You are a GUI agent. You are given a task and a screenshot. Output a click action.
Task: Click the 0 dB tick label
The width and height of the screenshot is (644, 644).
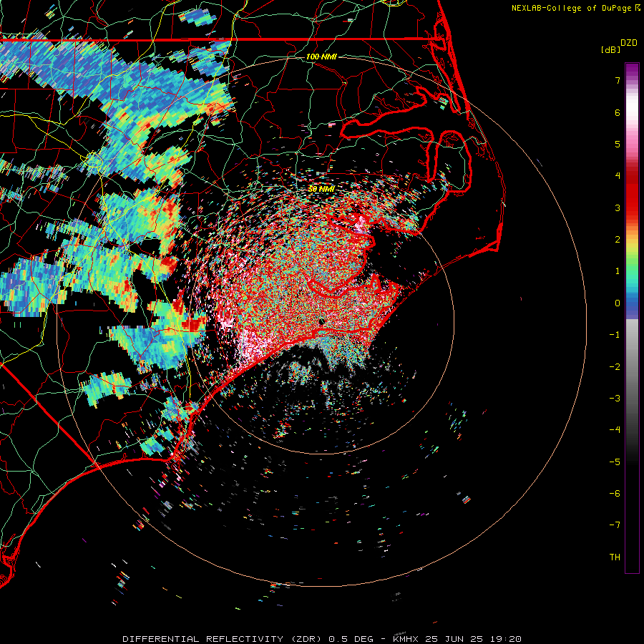[x=618, y=303]
